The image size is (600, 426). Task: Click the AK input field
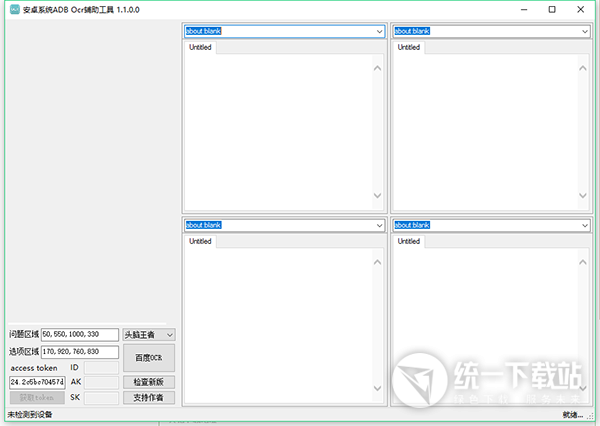click(100, 382)
